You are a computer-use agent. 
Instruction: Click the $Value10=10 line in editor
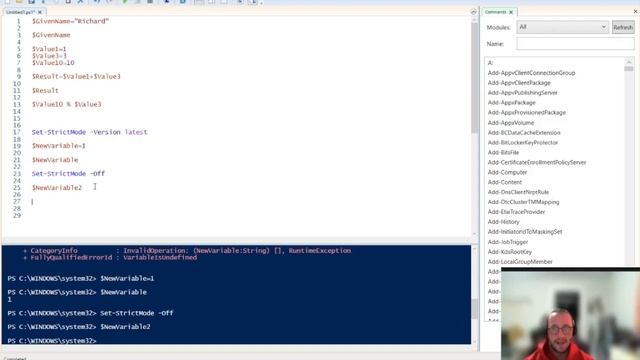(x=53, y=63)
